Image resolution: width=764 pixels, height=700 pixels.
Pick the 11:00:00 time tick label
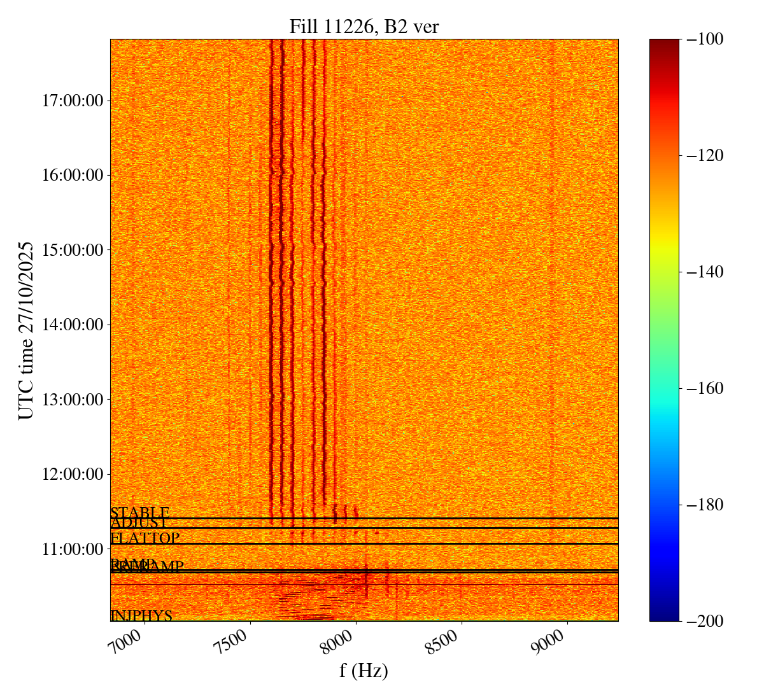[73, 549]
